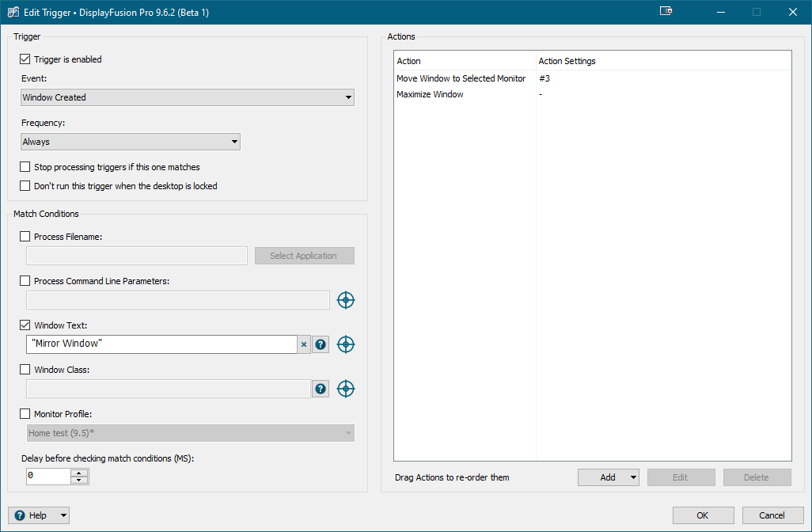Click target finder icon for Command Line Parameters
The image size is (812, 532).
click(x=346, y=300)
